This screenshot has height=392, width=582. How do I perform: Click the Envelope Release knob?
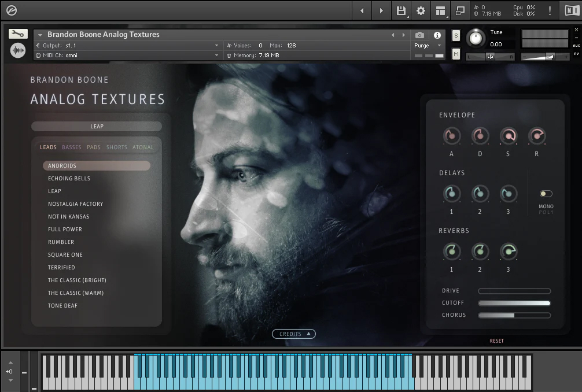536,136
